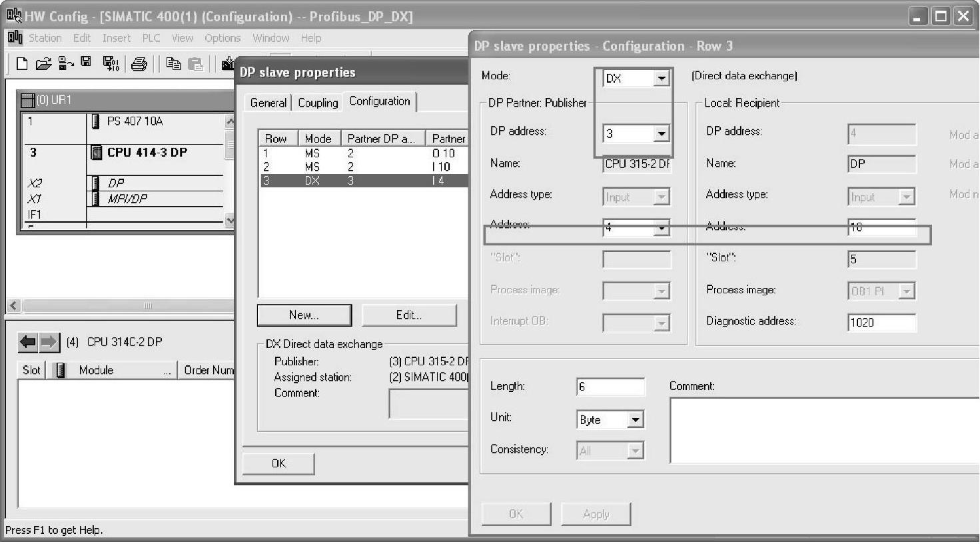Open the Mode dropdown showing DX
This screenshot has height=560, width=980.
pyautogui.click(x=661, y=79)
